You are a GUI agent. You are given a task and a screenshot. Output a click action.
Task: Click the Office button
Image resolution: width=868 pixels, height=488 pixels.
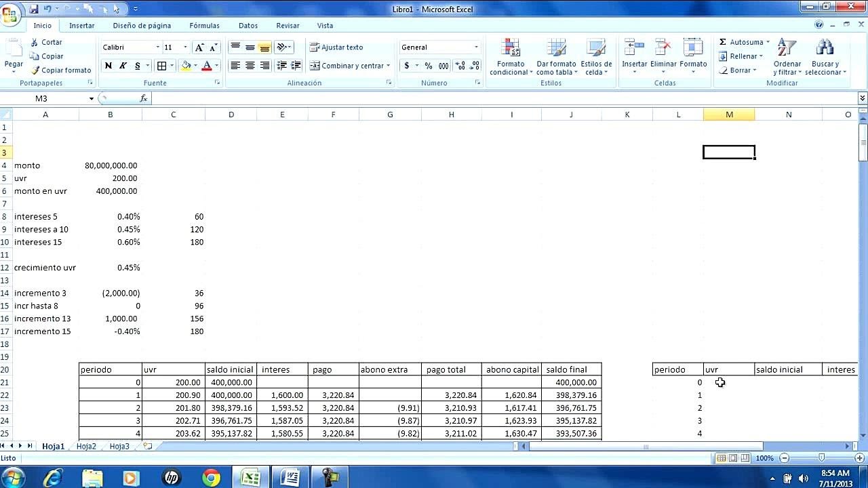tap(11, 16)
